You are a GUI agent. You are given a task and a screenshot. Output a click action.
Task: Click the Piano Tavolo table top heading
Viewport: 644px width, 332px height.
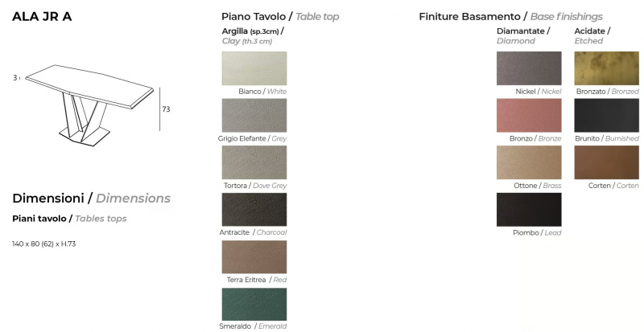(280, 17)
